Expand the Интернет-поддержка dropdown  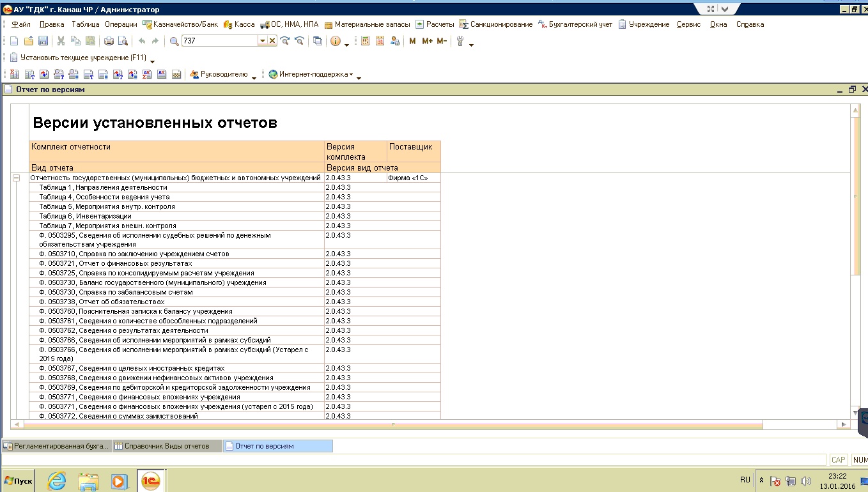pos(351,75)
